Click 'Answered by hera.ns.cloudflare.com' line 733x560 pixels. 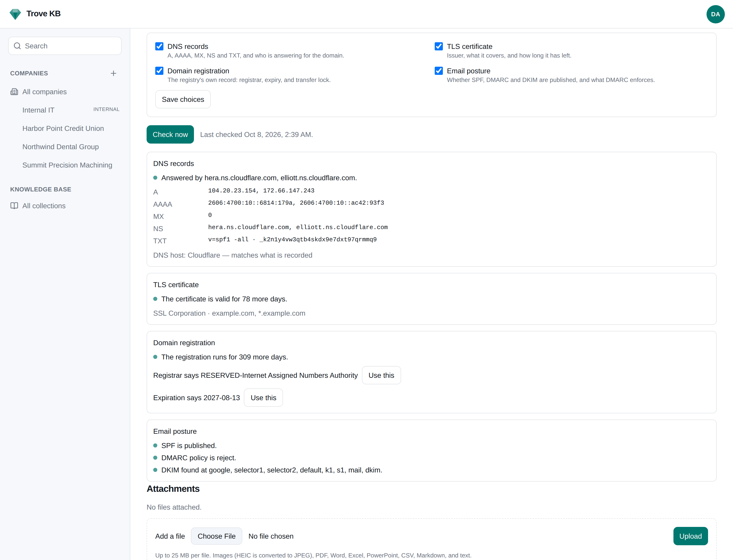[259, 178]
